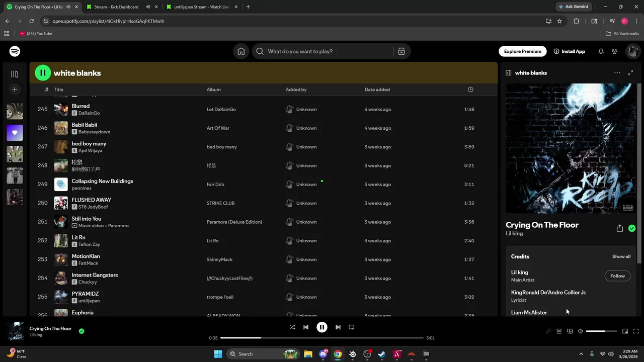The width and height of the screenshot is (644, 362).
Task: Skip to the next track
Action: (x=338, y=327)
